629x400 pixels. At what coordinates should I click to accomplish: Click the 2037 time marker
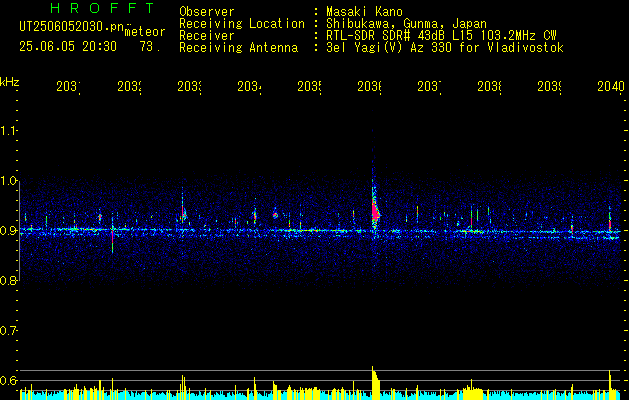pos(429,87)
